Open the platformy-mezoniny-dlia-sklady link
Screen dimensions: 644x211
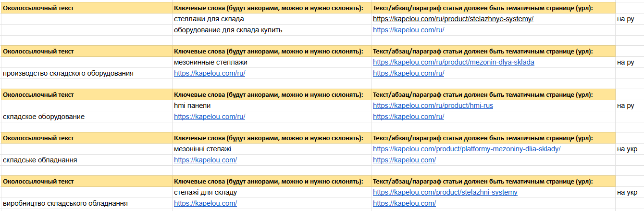point(466,149)
